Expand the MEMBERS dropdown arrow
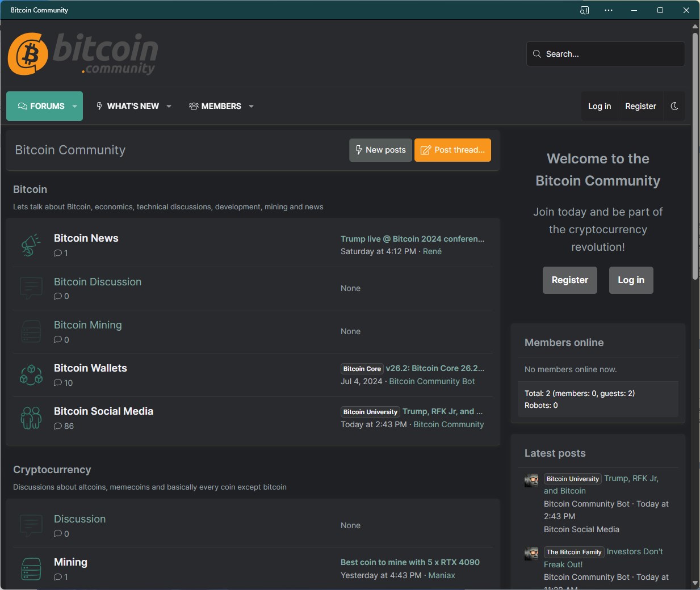This screenshot has width=700, height=590. (x=252, y=106)
